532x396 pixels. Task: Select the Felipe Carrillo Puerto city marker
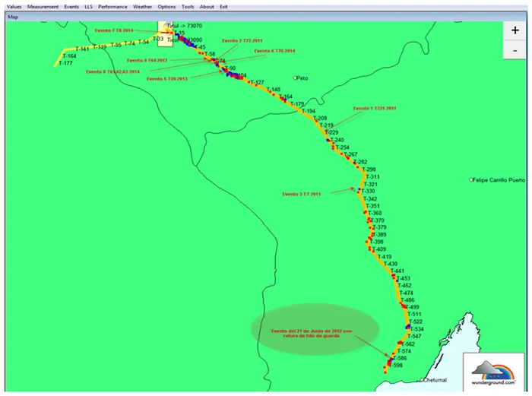(472, 180)
